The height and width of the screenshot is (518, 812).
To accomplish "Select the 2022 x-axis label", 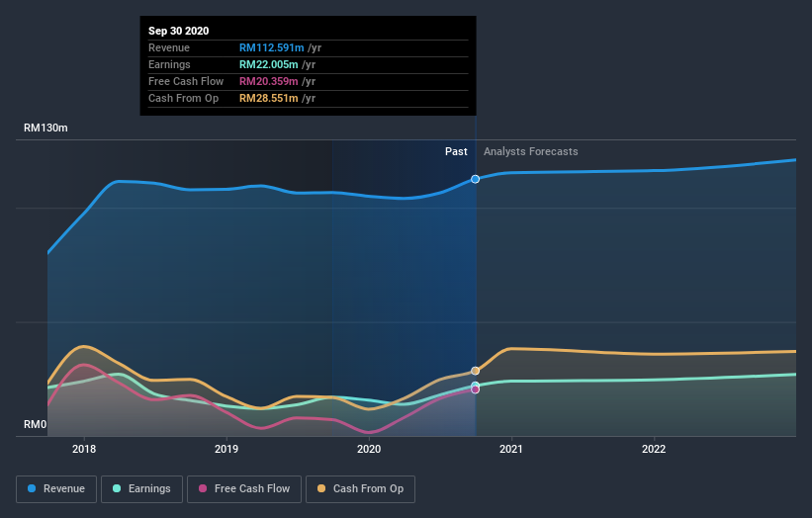I will 654,449.
